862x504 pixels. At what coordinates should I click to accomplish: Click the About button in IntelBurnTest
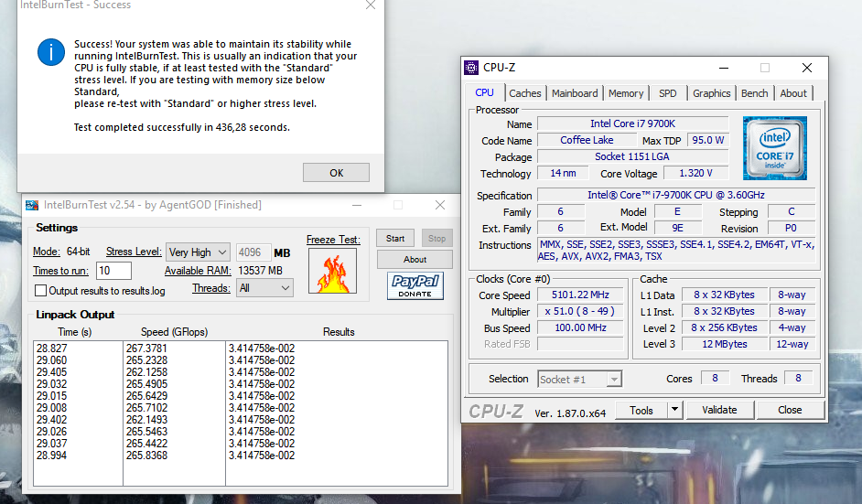pyautogui.click(x=415, y=260)
